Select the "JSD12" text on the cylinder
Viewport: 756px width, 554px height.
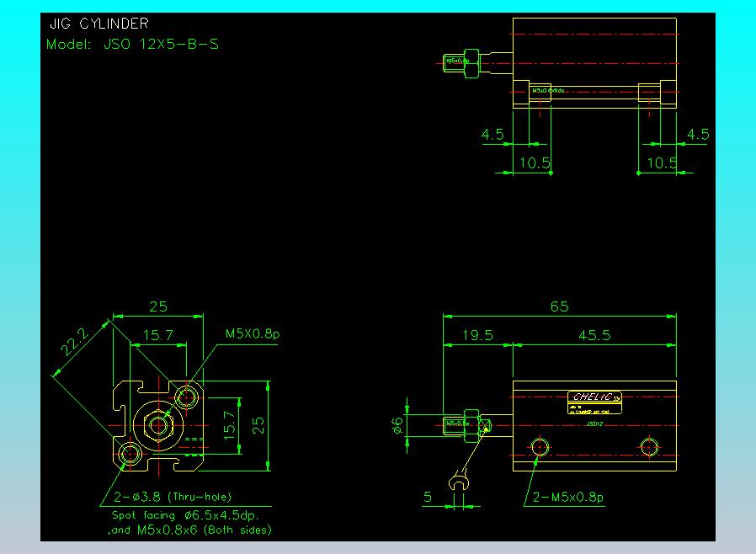pos(594,423)
